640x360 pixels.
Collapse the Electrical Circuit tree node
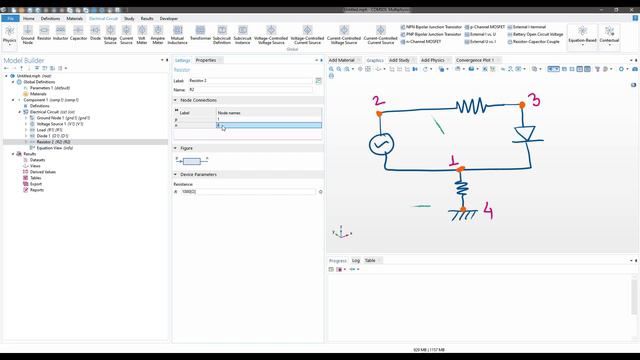tap(20, 112)
